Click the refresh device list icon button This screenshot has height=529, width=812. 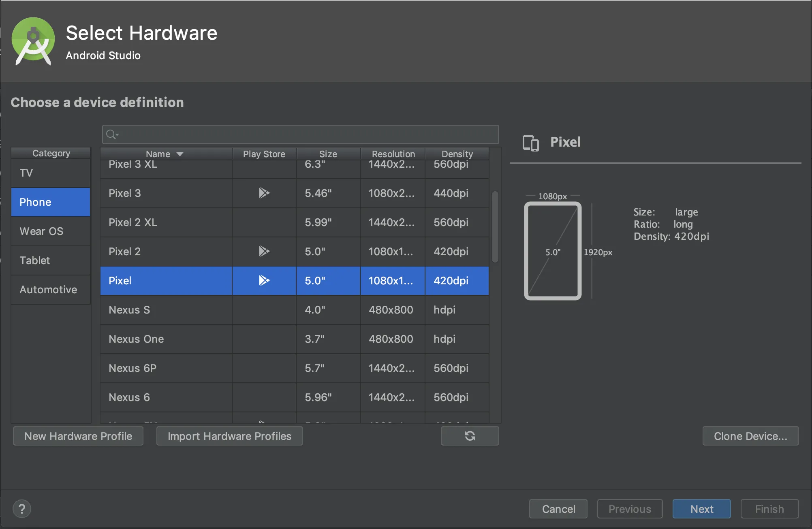(470, 436)
